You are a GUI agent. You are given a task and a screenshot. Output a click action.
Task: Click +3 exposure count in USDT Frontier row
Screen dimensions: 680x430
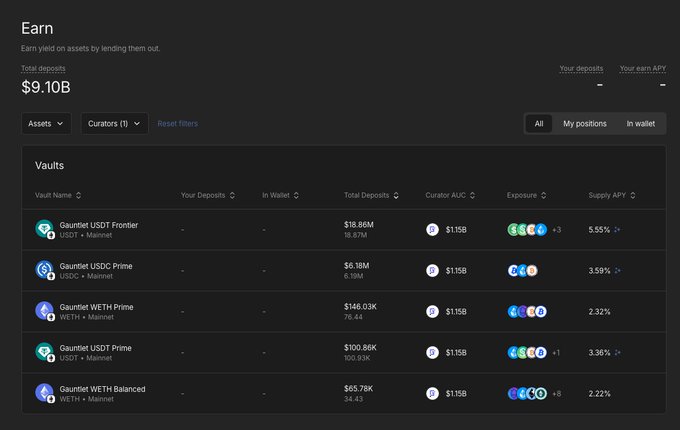coord(556,229)
